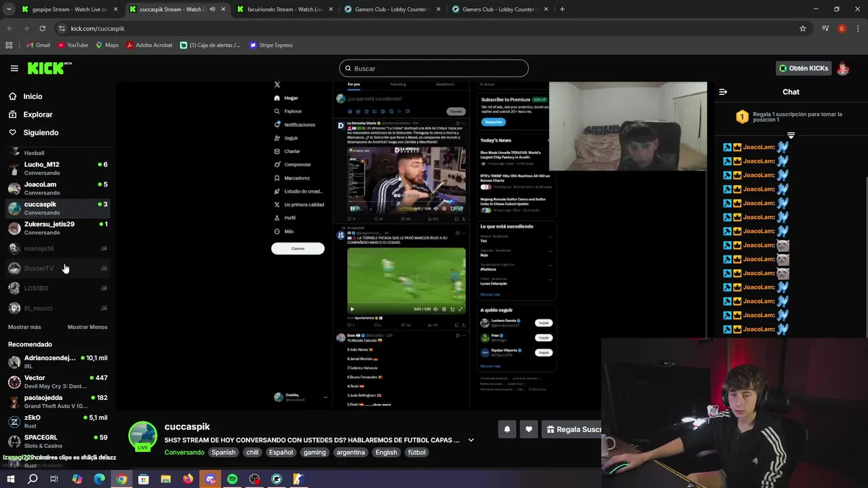This screenshot has width=868, height=488.
Task: Mute the cuccaspik tab via speaker icon
Action: pyautogui.click(x=212, y=9)
